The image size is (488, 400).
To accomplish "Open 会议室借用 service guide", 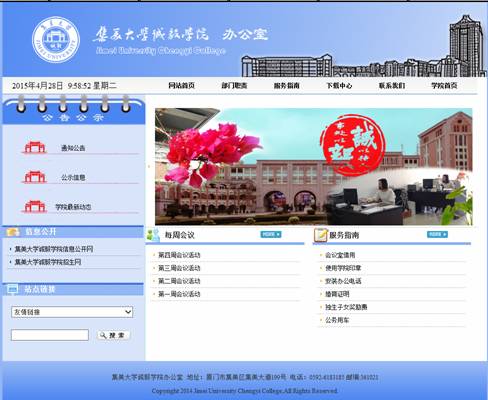I will 340,255.
